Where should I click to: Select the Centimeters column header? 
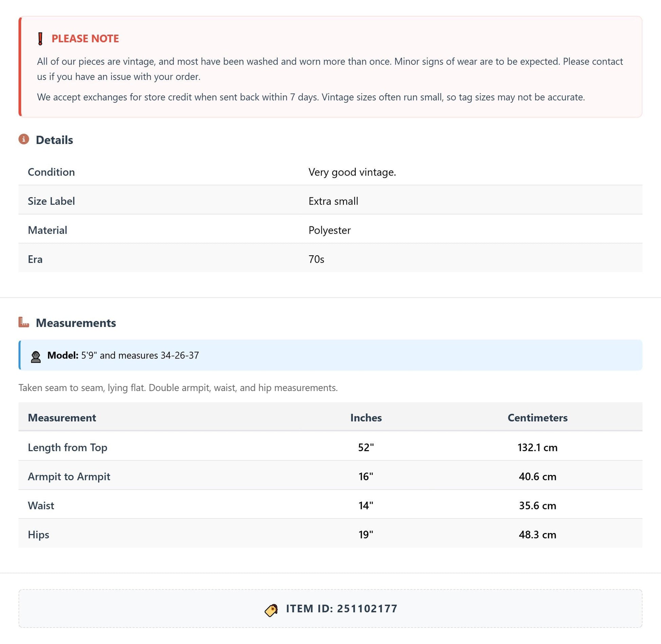pyautogui.click(x=537, y=418)
